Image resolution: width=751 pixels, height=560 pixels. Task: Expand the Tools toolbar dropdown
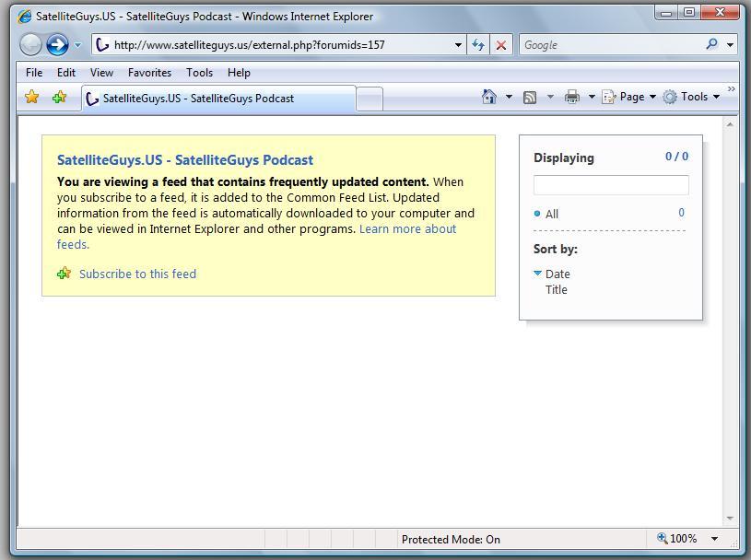pos(692,97)
